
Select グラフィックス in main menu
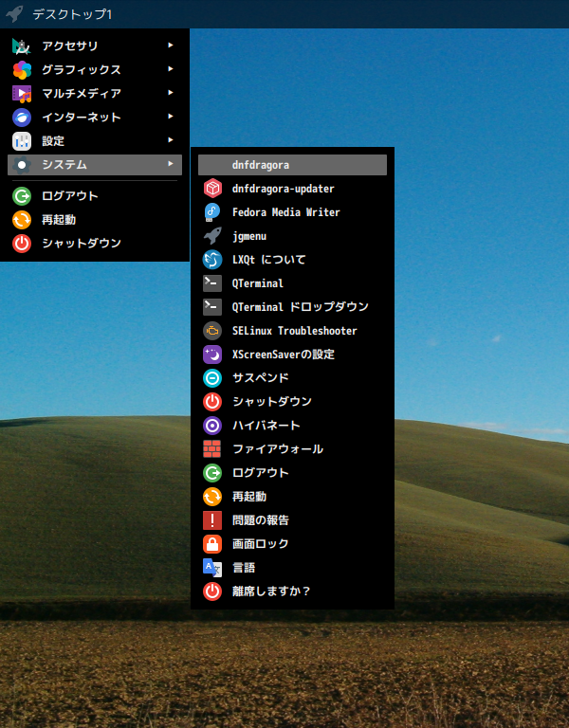click(x=95, y=69)
